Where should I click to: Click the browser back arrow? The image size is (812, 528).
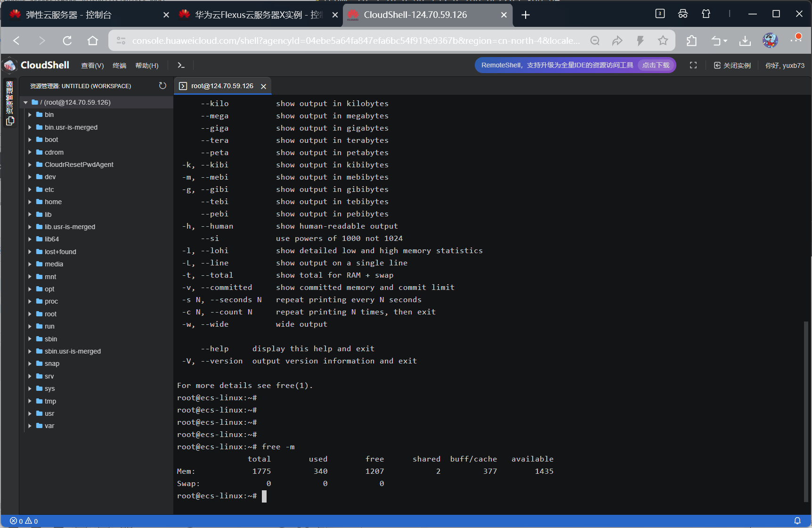tap(16, 41)
